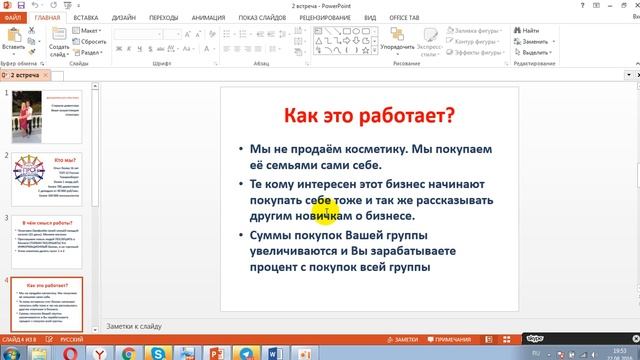Open the OFFICE TAB ribbon tab

pyautogui.click(x=404, y=18)
